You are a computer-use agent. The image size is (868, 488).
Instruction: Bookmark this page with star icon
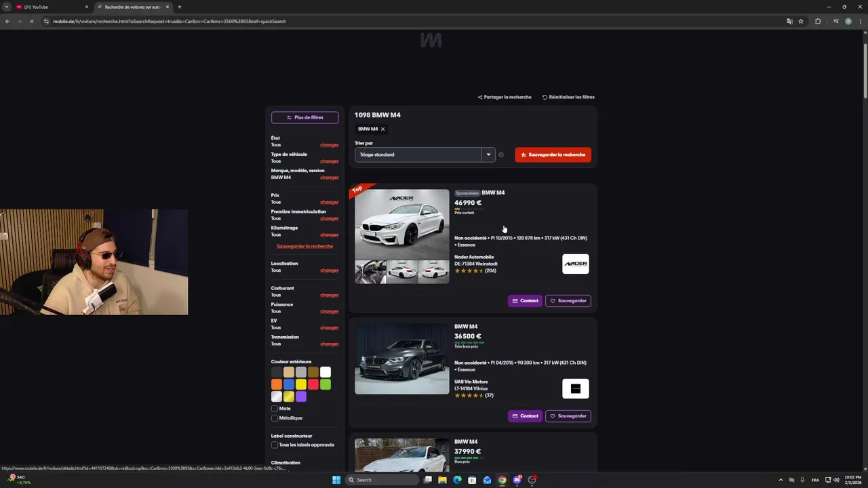801,21
